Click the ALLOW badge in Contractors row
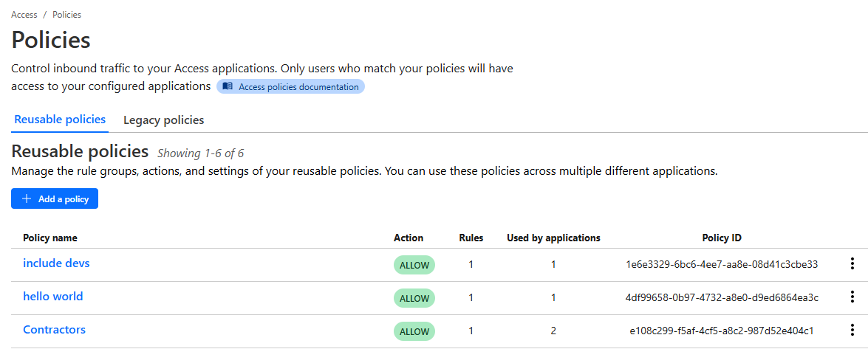 (414, 331)
